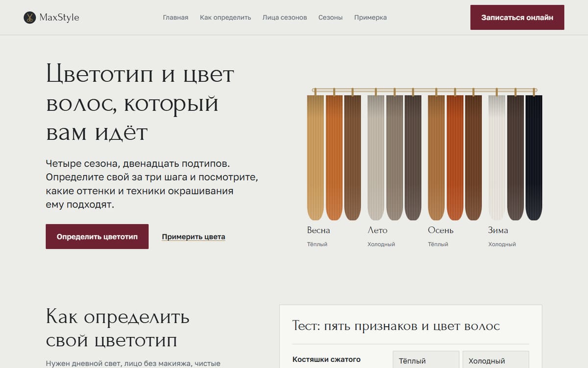Go to Как определить section
Viewport: 588px width, 368px height.
point(225,18)
